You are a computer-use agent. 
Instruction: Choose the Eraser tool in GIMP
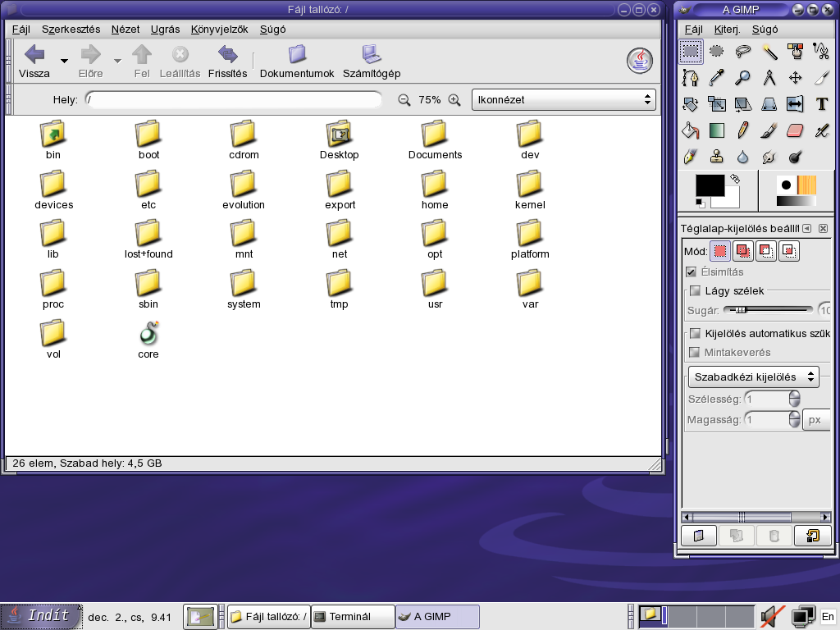pyautogui.click(x=795, y=130)
